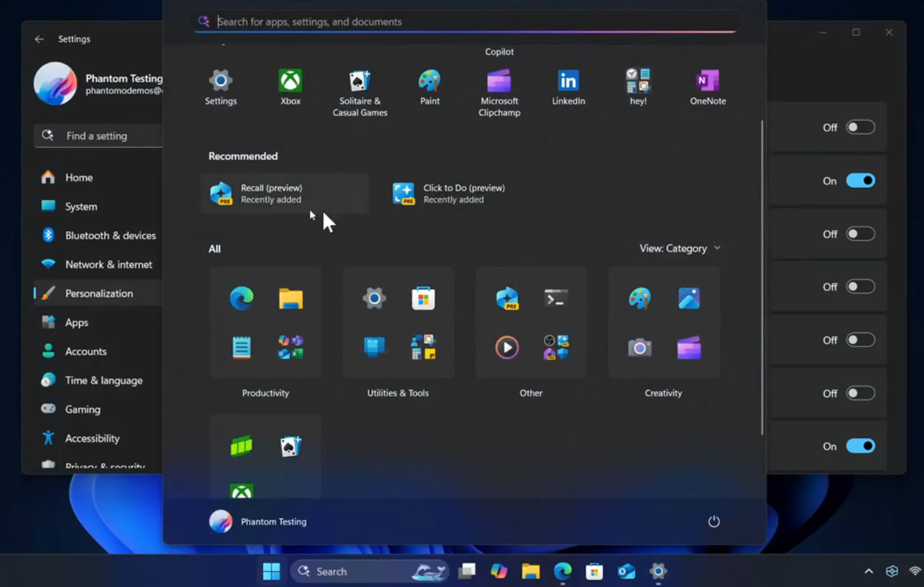
Task: Click the Creativity group label
Action: [663, 393]
